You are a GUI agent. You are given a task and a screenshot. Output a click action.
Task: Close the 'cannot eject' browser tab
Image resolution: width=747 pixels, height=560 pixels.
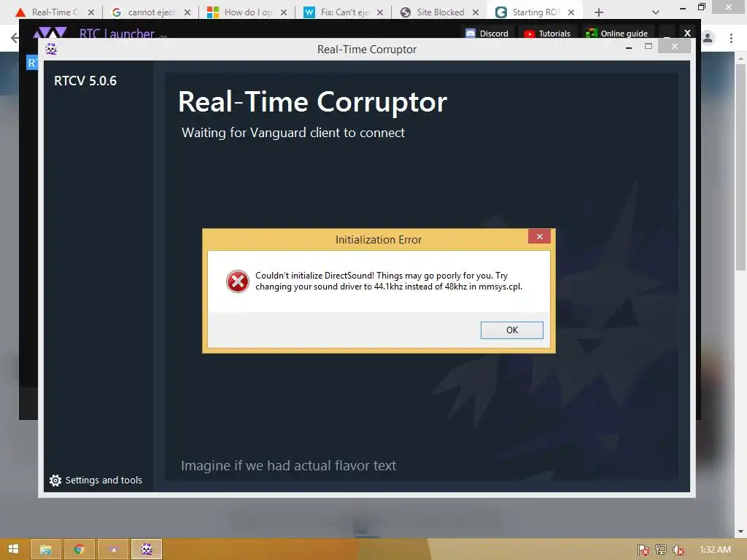click(187, 12)
